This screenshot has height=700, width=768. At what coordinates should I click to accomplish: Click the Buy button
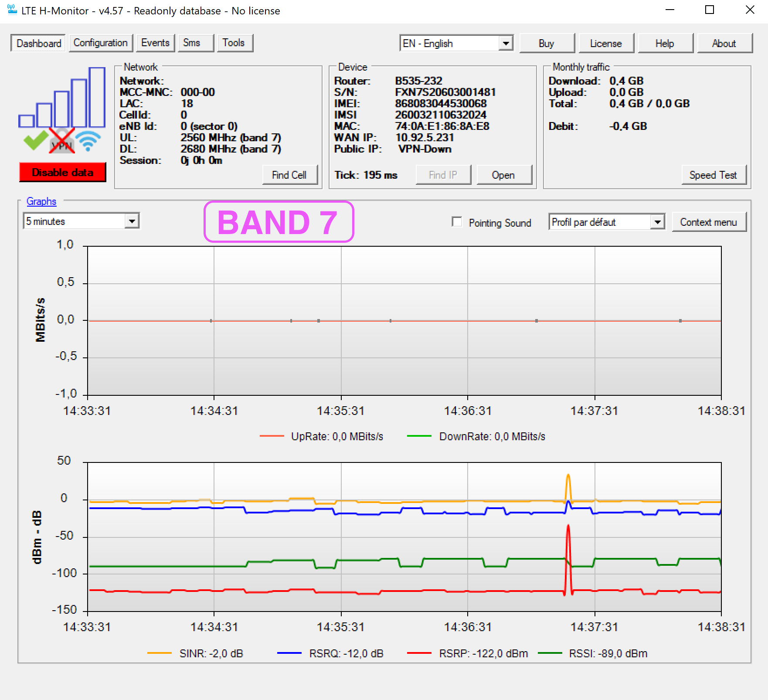tap(547, 43)
